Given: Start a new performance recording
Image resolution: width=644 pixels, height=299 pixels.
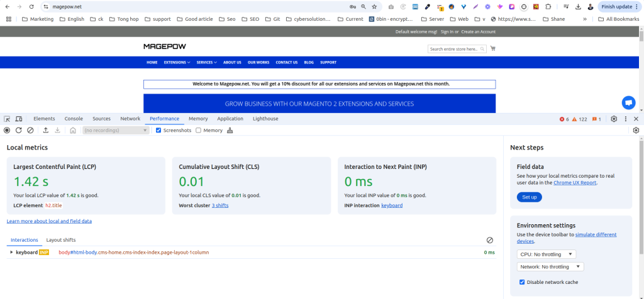Looking at the screenshot, I should (7, 130).
